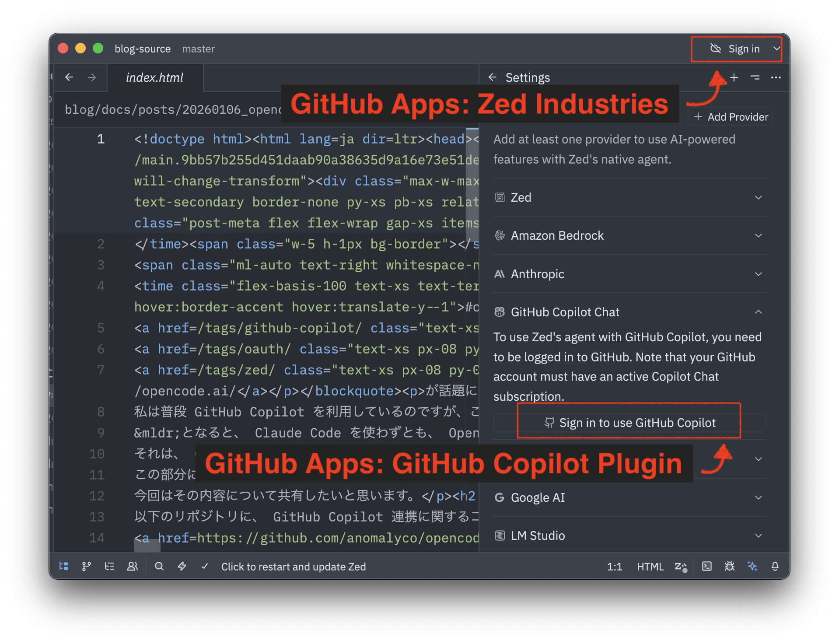The image size is (839, 644).
Task: Open the debugger bug icon
Action: [730, 566]
